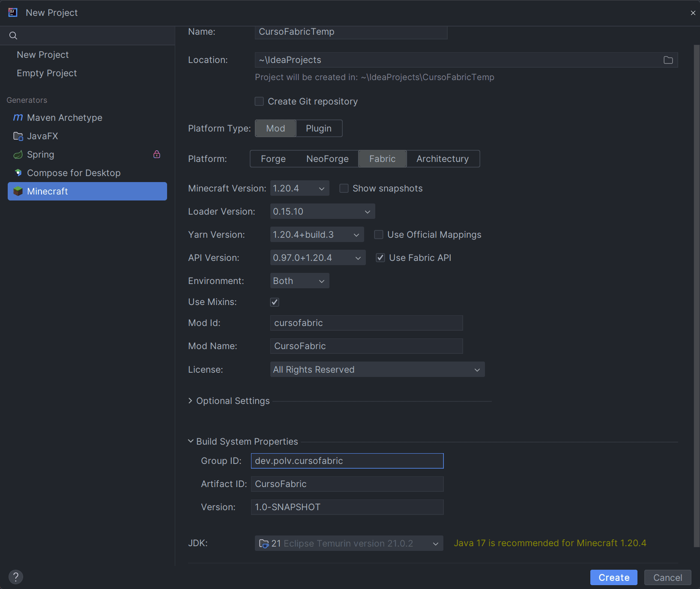Open the JDK selection dropdown
This screenshot has width=700, height=589.
349,544
